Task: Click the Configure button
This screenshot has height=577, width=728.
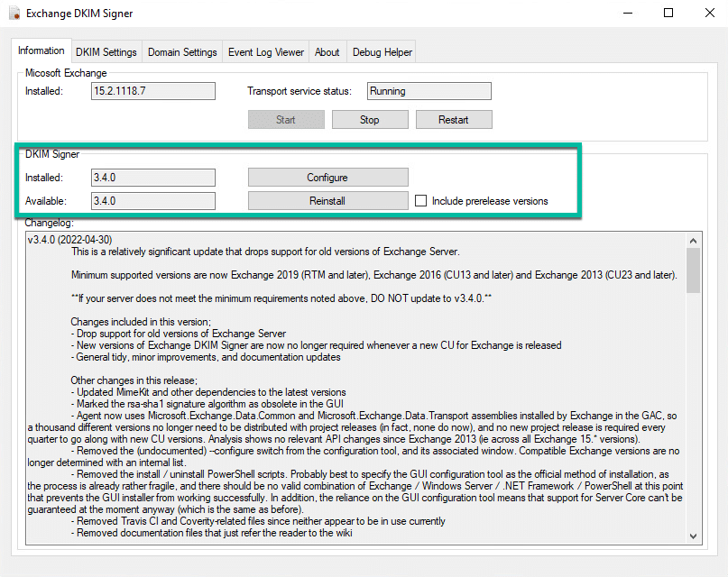Action: point(327,178)
